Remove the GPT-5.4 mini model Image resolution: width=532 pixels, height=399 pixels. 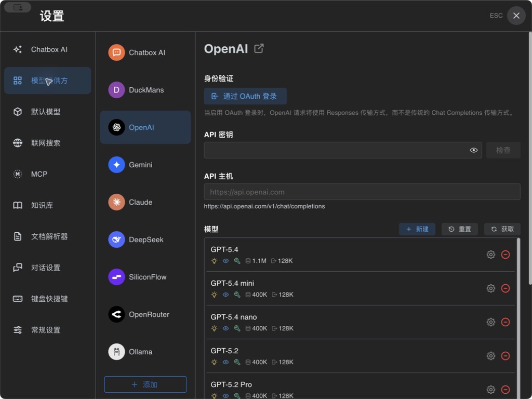click(x=506, y=288)
